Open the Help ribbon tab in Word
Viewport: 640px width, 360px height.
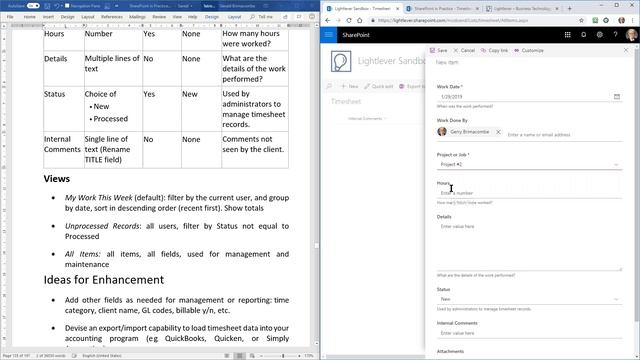[x=192, y=17]
